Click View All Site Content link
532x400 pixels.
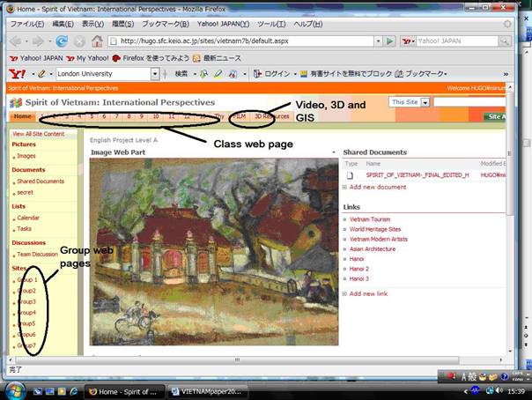(39, 134)
